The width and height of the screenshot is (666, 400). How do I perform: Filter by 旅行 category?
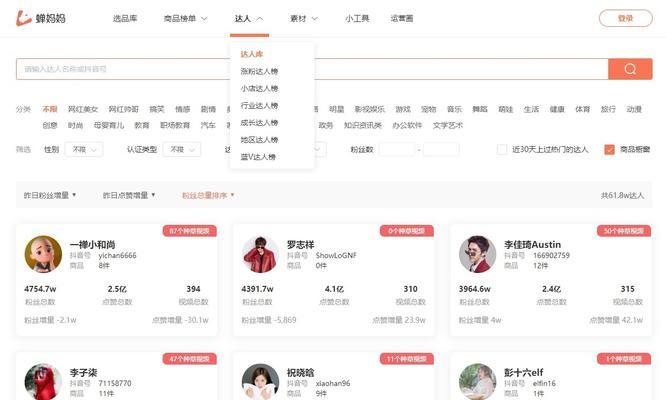[x=608, y=109]
